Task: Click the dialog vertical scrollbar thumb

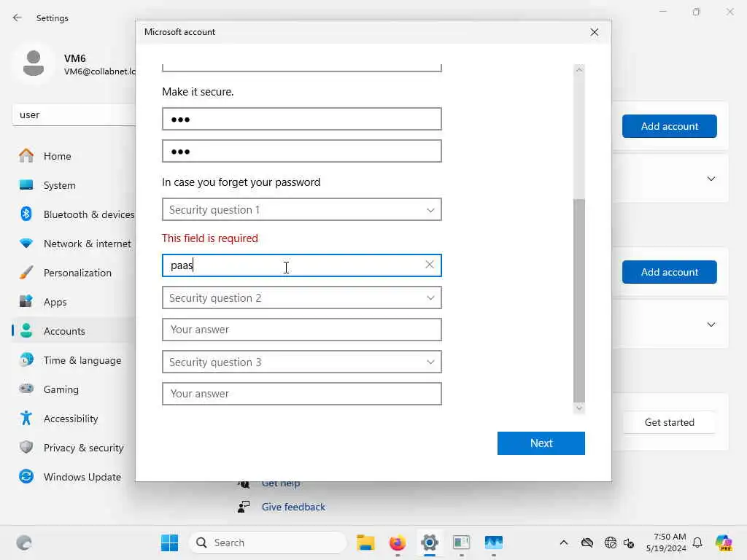Action: pyautogui.click(x=578, y=300)
